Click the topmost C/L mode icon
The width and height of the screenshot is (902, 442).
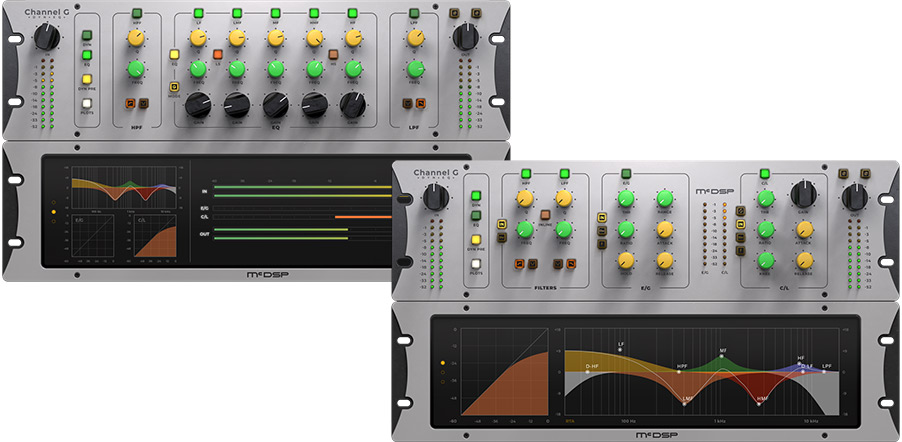point(741,211)
